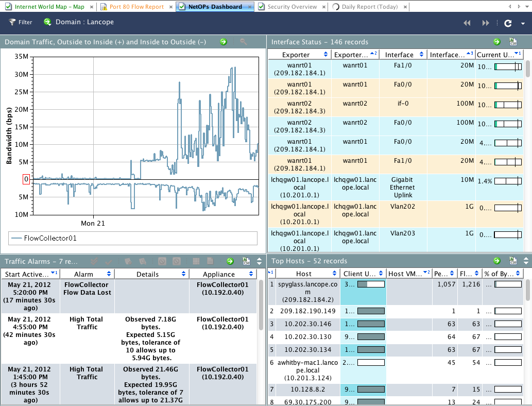Image resolution: width=532 pixels, height=406 pixels.
Task: Click the green arrow in Traffic Alarms header
Action: pyautogui.click(x=230, y=261)
